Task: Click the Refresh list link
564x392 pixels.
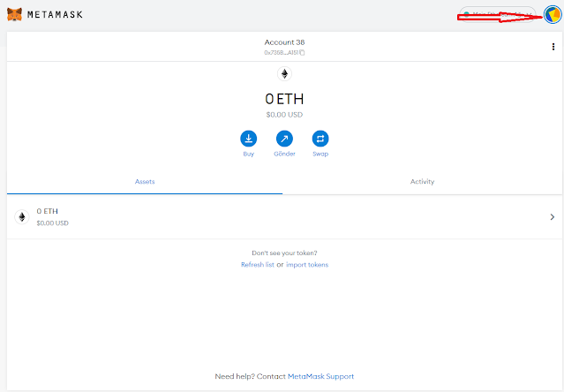Action: click(257, 265)
